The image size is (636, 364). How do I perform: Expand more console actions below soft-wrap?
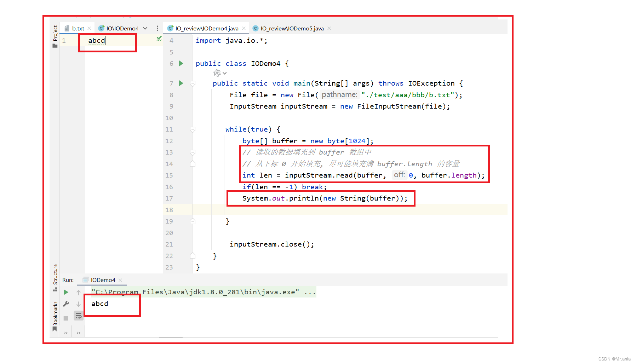[x=79, y=333]
